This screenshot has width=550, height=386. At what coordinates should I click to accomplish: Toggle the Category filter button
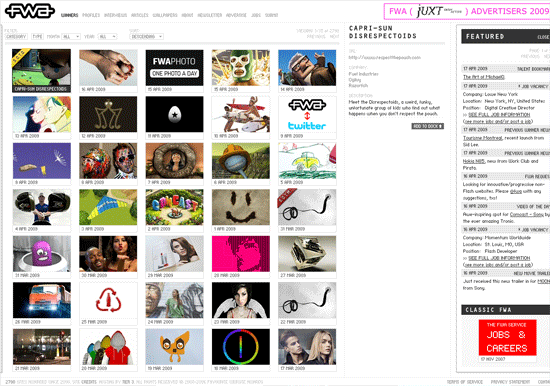[16, 36]
